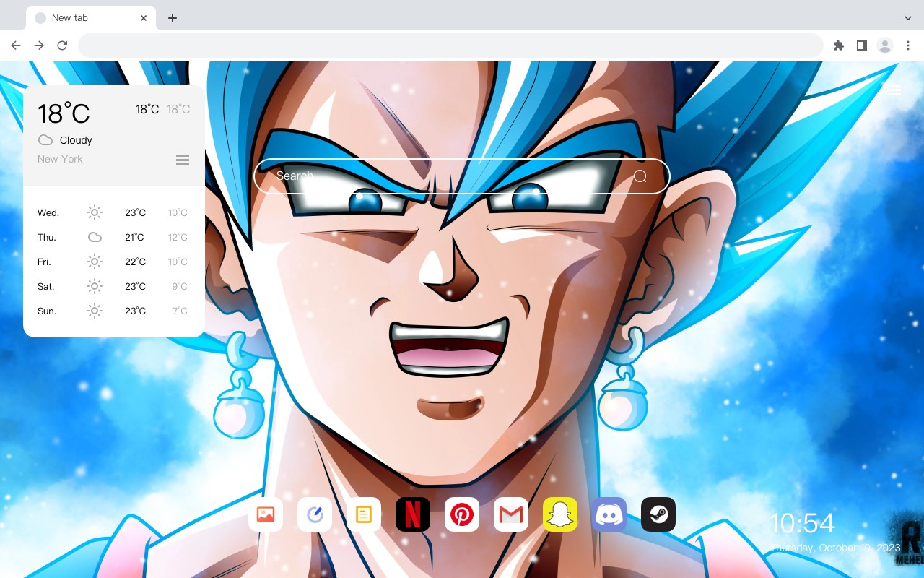The height and width of the screenshot is (578, 924).
Task: Open the page hamburger menu at top right
Action: [894, 90]
